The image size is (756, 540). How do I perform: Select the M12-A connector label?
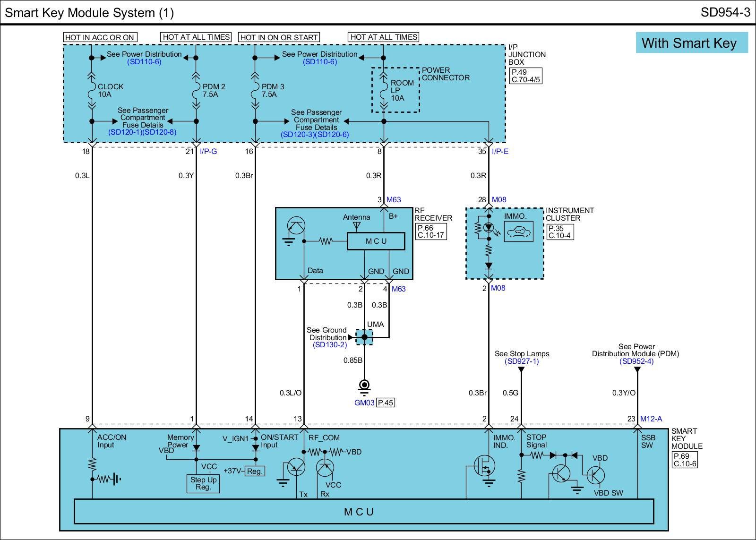point(651,419)
